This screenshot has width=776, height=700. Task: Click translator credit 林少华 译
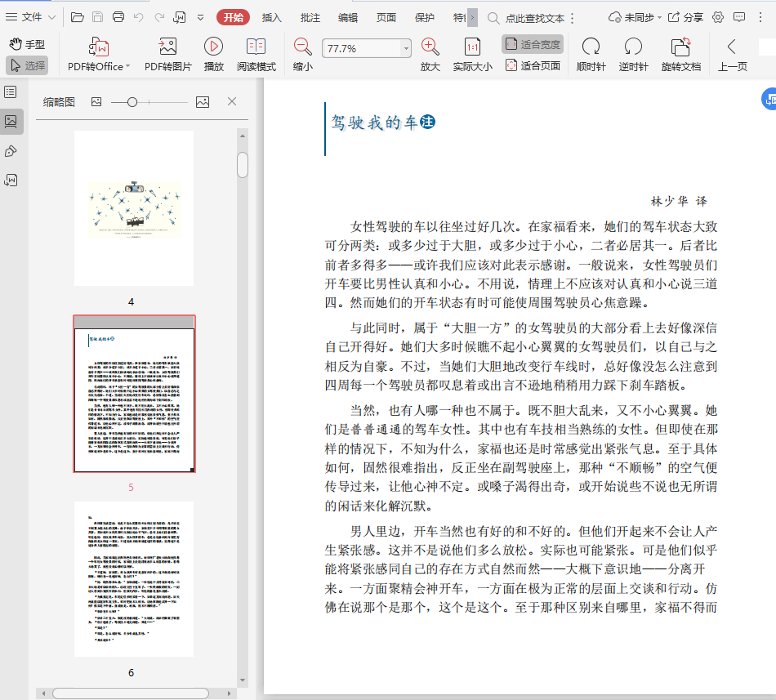679,201
